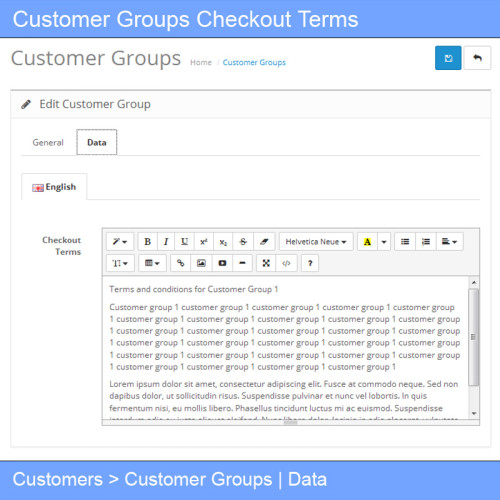Insert a video into the editor
The image size is (500, 500).
coord(222,263)
